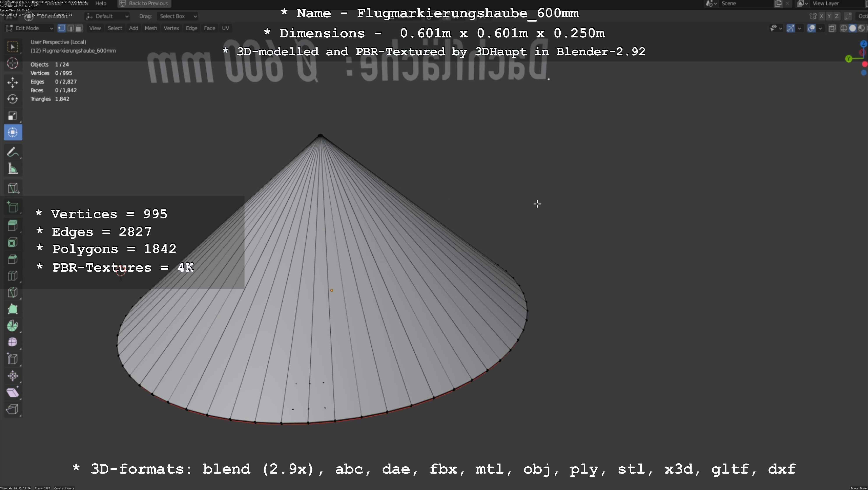Select the Select Box tool
This screenshot has width=868, height=490.
(x=13, y=46)
